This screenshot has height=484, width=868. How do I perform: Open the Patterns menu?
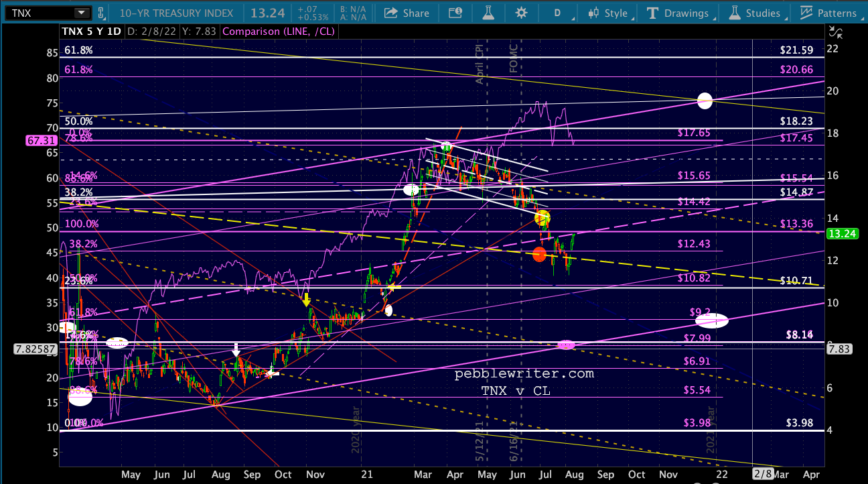click(x=828, y=13)
